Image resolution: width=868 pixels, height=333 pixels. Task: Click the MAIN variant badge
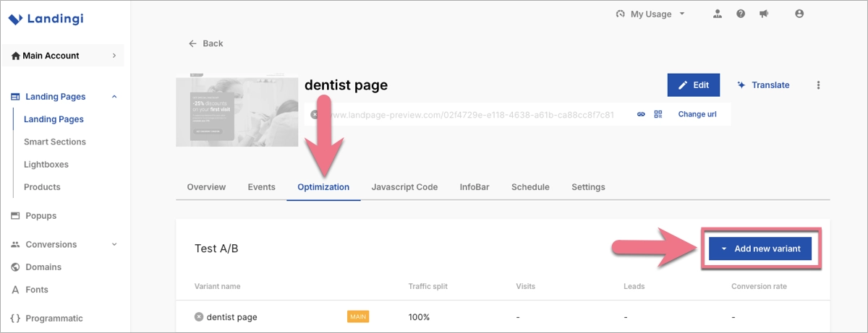tap(358, 316)
